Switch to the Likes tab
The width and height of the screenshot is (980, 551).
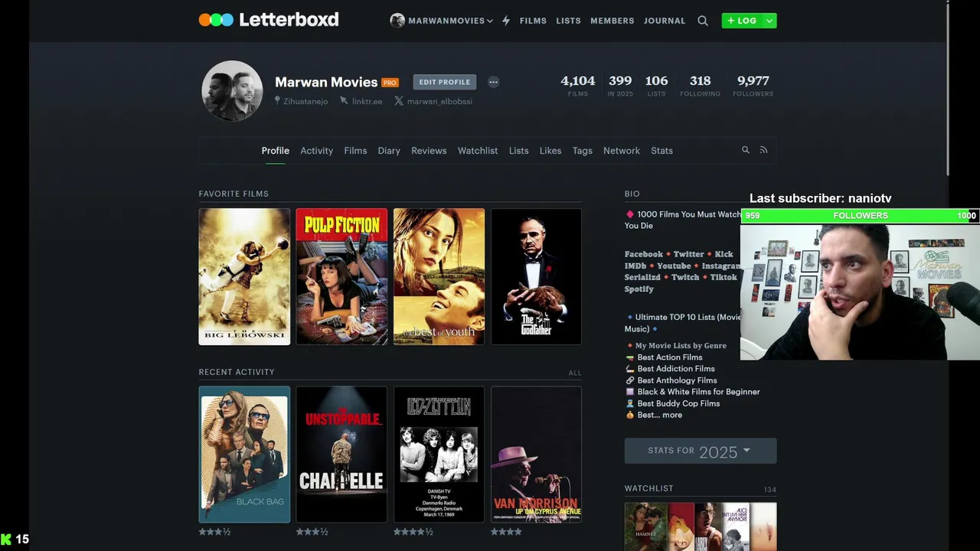(550, 151)
